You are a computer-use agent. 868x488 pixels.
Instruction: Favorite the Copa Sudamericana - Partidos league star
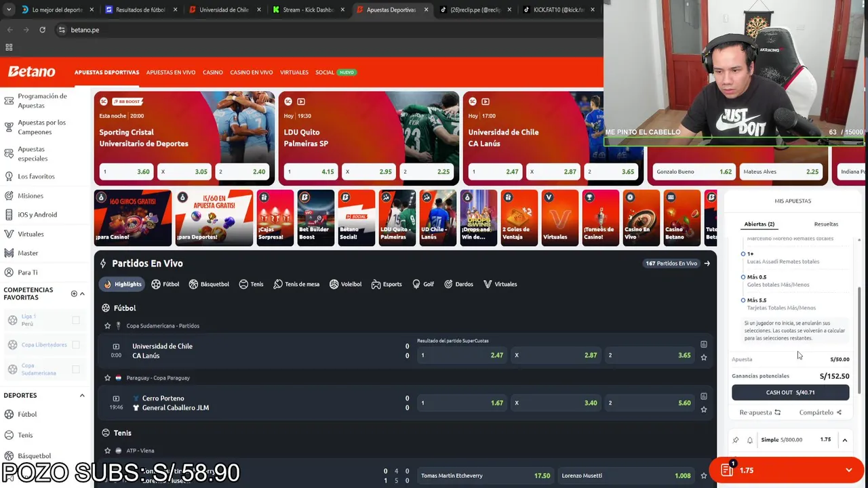[x=107, y=326]
